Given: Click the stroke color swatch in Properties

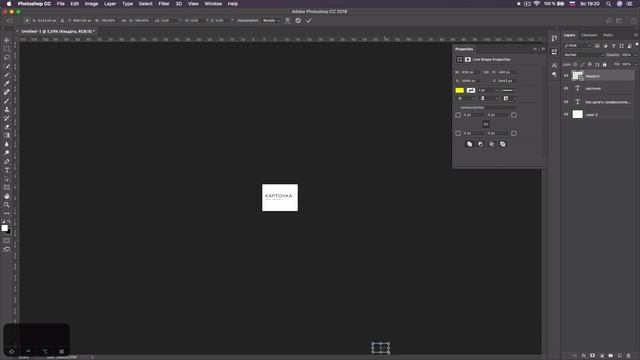Looking at the screenshot, I should tap(471, 90).
